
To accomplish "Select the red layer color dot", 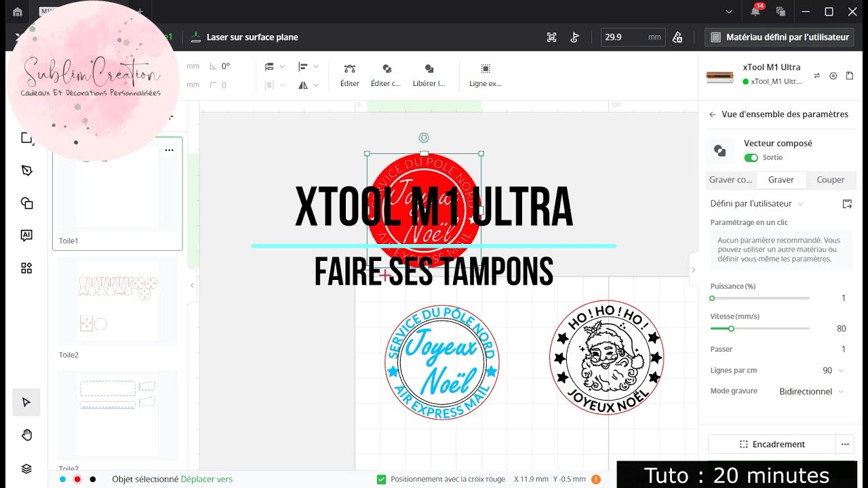I will pos(77,479).
